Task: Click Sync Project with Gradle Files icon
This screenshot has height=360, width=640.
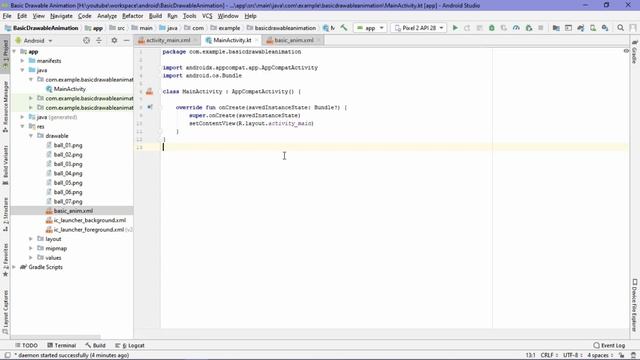Action: pyautogui.click(x=581, y=28)
